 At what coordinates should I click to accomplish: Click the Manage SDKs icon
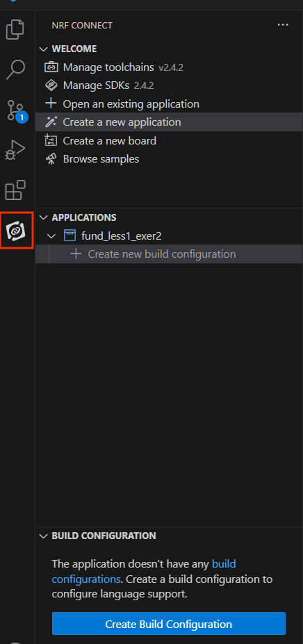click(51, 85)
